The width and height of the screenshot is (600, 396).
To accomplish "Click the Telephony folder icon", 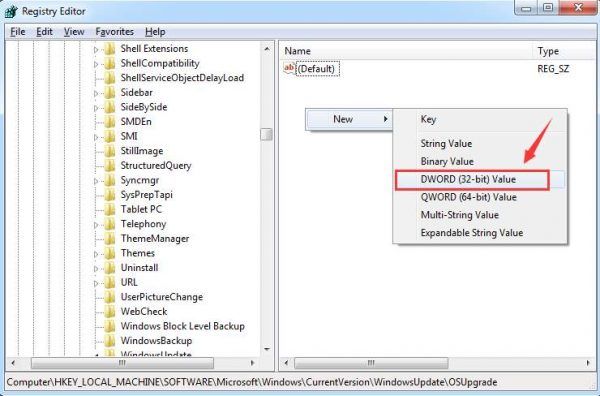I will pos(110,224).
